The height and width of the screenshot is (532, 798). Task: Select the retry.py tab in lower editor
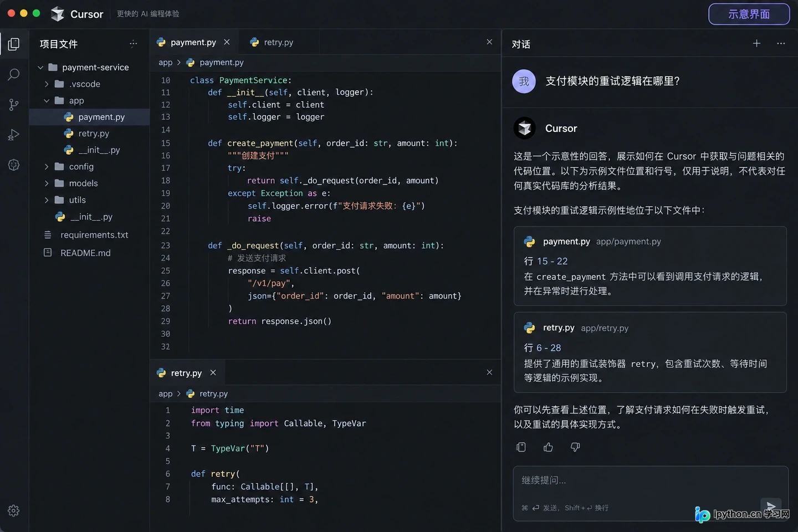tap(186, 373)
